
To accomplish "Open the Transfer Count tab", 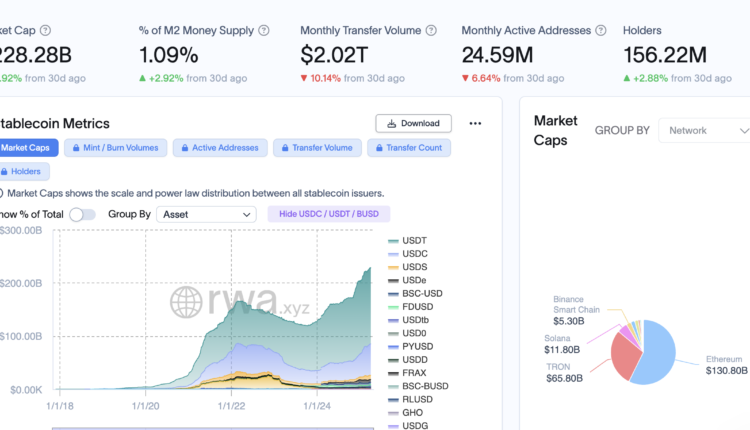I will (409, 148).
